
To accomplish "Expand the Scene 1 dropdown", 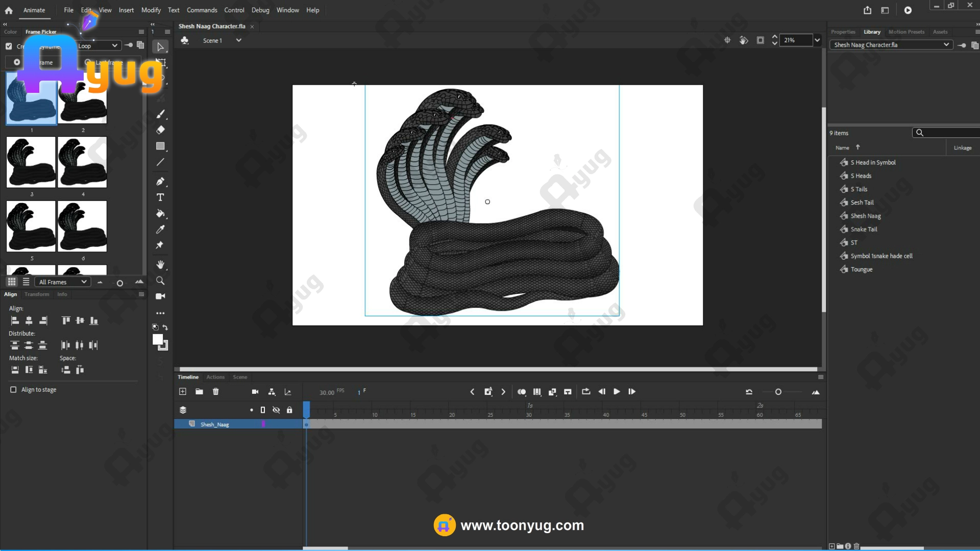I will pos(238,40).
